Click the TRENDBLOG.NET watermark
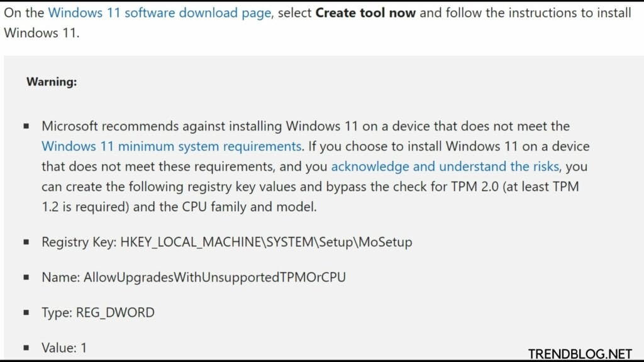The image size is (644, 362). click(x=580, y=354)
